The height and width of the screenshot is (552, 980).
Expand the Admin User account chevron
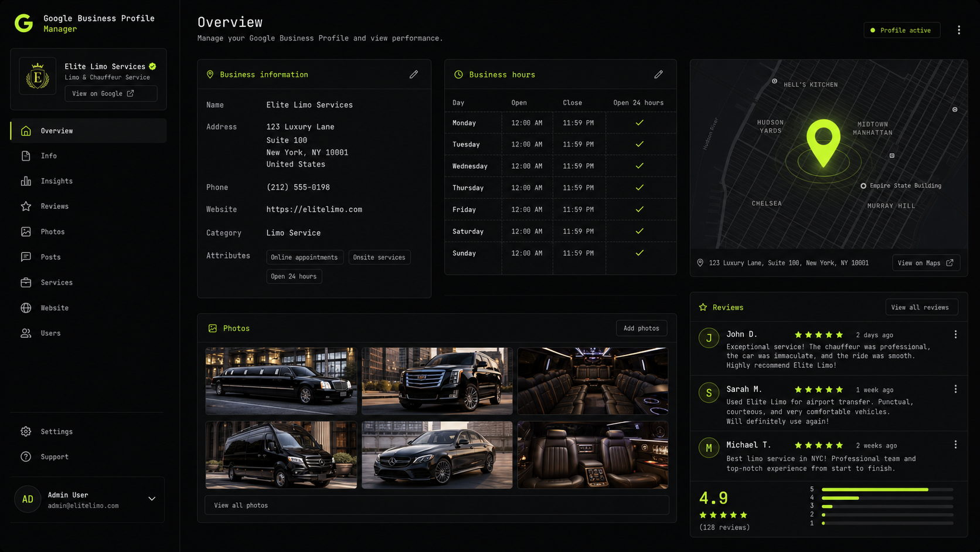point(152,499)
